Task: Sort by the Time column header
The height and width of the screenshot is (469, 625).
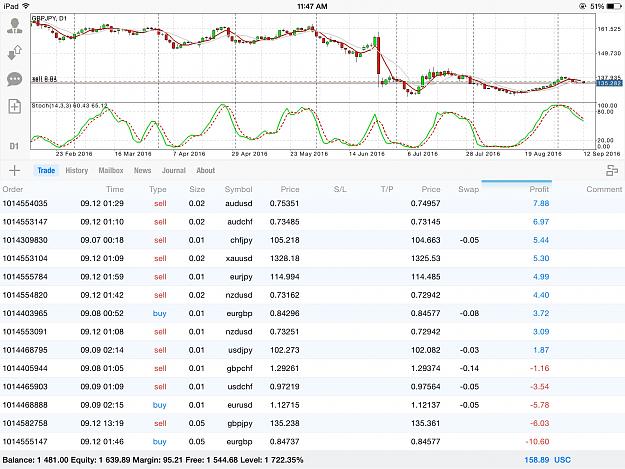Action: click(x=115, y=189)
